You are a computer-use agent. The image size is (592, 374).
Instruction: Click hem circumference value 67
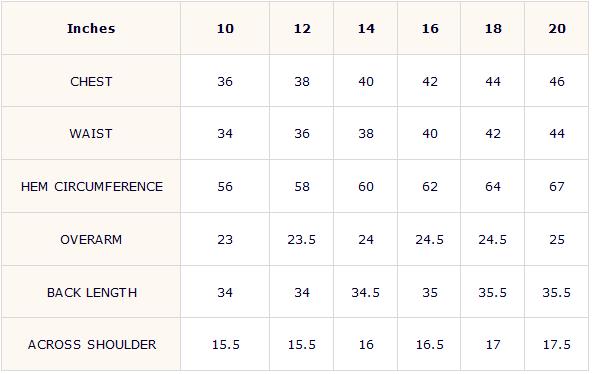coord(557,186)
